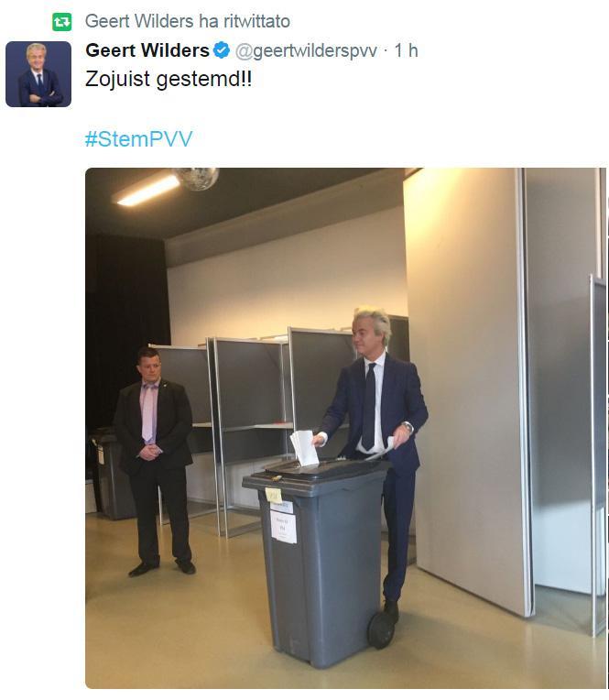Image resolution: width=609 pixels, height=700 pixels.
Task: Click the paper label on the bin
Action: click(x=283, y=526)
